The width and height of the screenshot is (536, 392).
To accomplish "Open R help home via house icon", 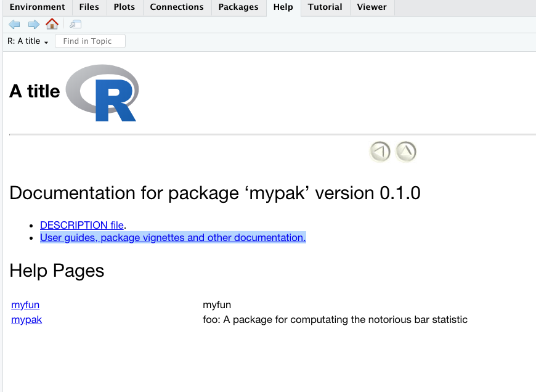I will 52,24.
